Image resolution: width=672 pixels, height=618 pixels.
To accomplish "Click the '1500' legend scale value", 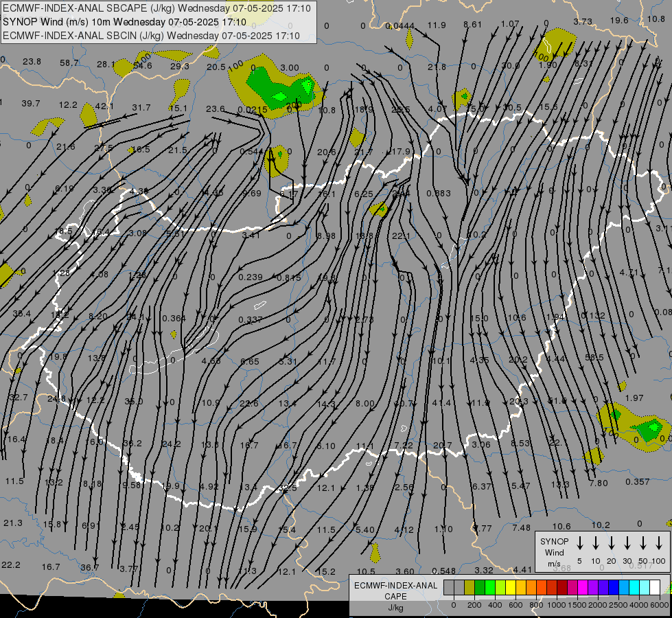I will (577, 605).
